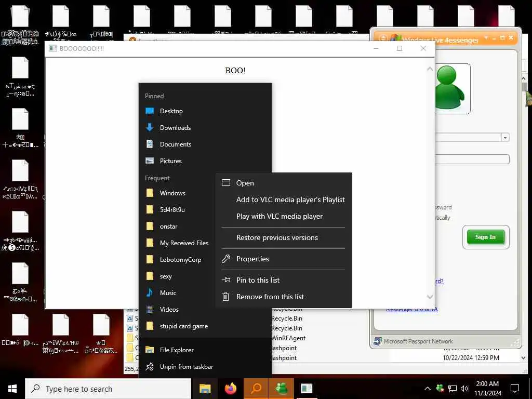This screenshot has width=532, height=399.
Task: Open the volume tray icon
Action: 464,389
